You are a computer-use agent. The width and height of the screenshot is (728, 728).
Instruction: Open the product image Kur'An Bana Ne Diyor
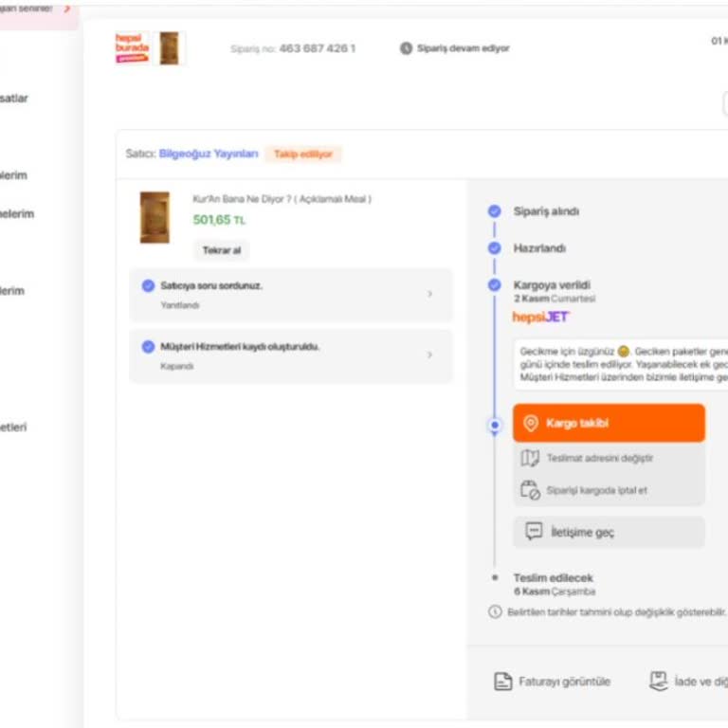(155, 217)
